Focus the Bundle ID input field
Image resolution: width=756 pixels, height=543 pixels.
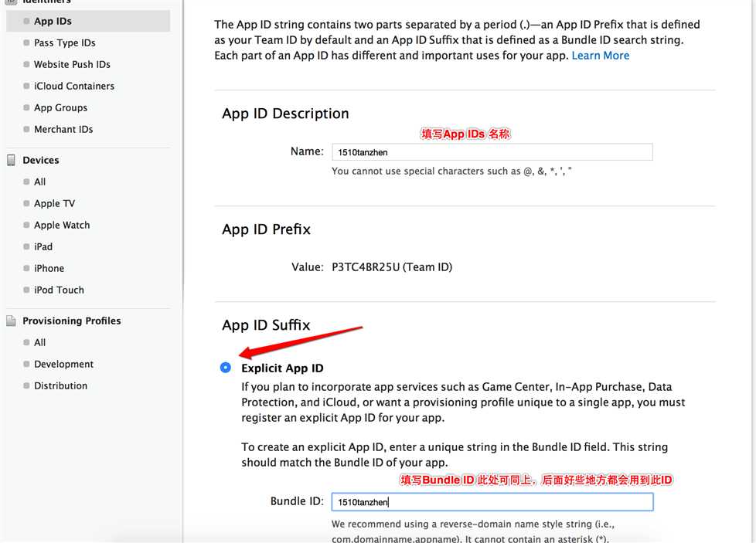(492, 502)
